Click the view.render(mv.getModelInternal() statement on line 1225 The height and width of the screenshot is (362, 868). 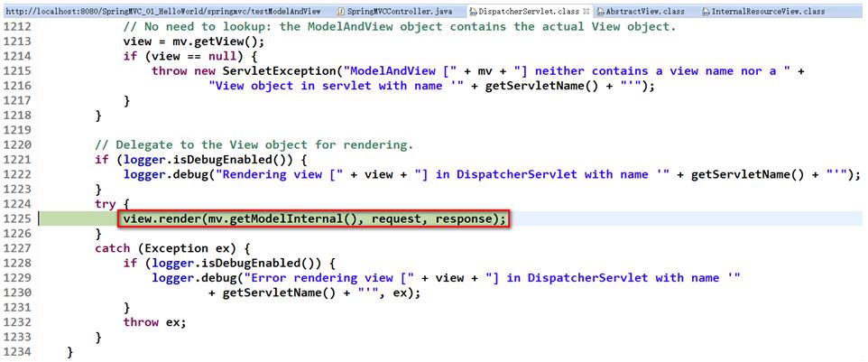[314, 218]
